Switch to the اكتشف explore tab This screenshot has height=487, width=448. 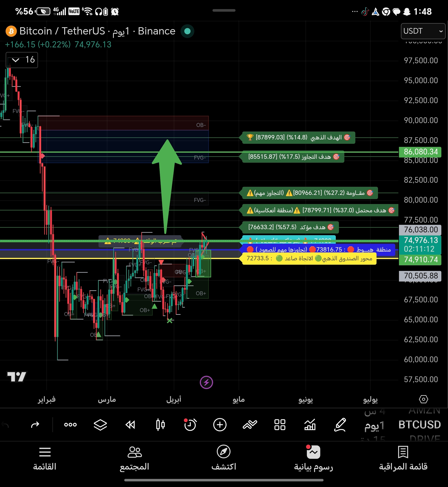point(224,458)
